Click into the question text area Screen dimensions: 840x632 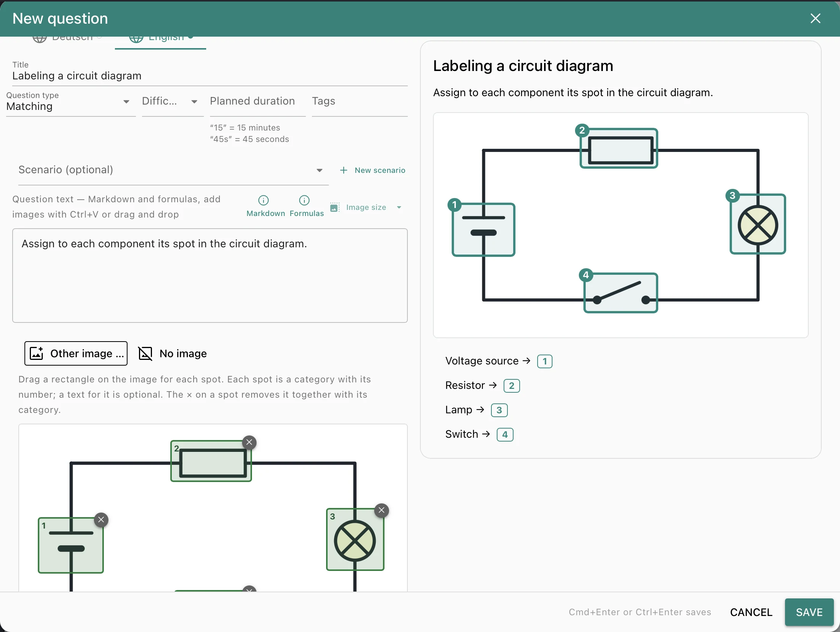210,276
